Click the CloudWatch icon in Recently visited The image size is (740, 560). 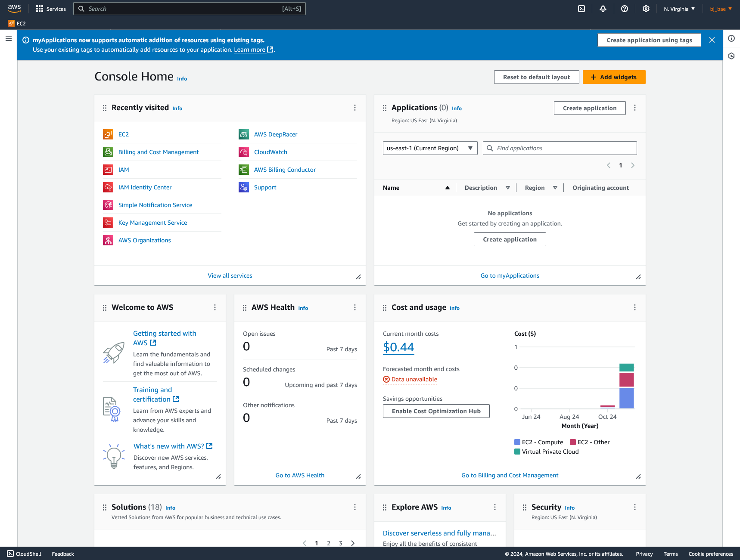(243, 152)
